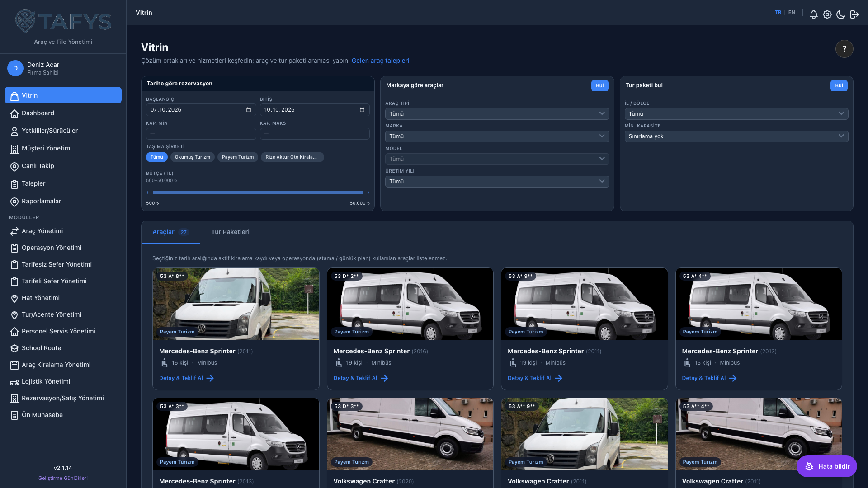Expand the Min. Kapasite dropdown
Viewport: 868px width, 488px height.
click(736, 136)
